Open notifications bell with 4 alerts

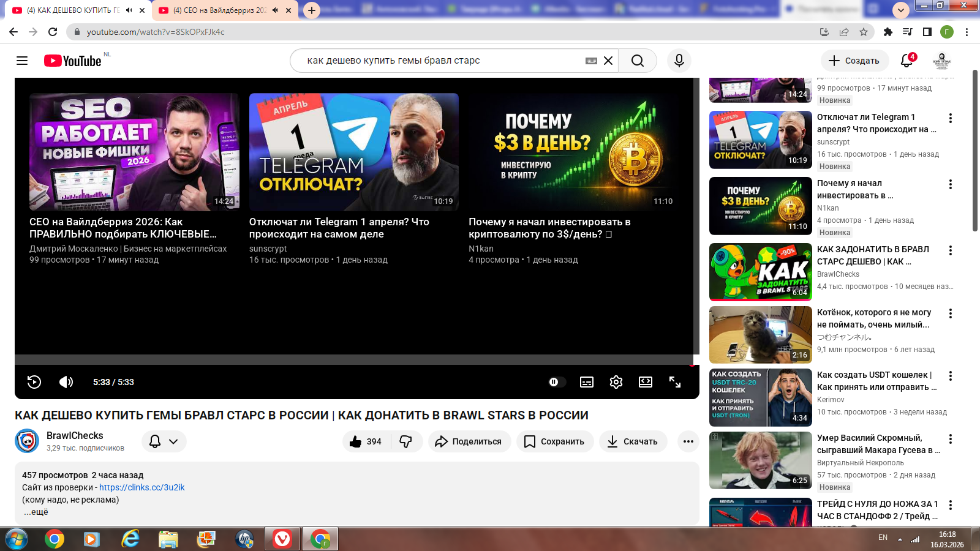pos(907,61)
